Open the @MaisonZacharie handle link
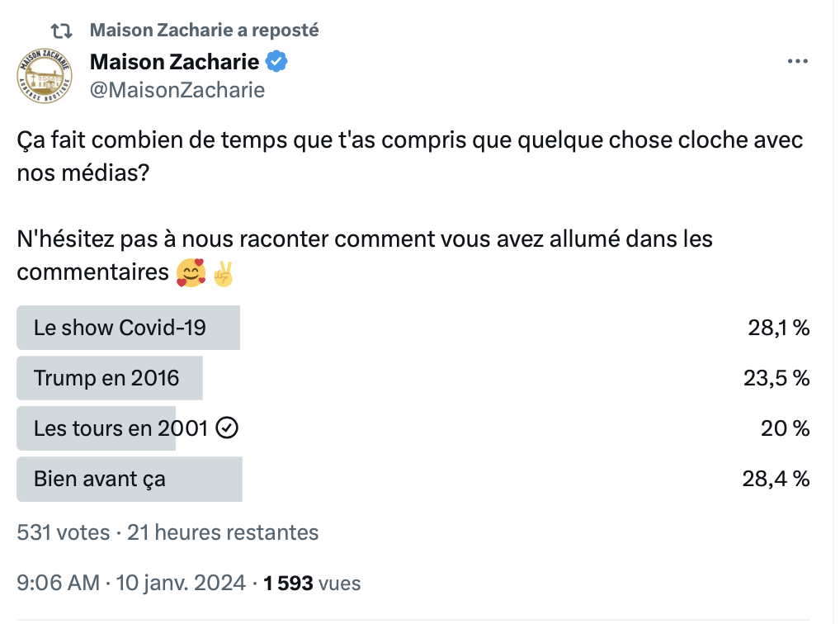840x624 pixels. [177, 90]
